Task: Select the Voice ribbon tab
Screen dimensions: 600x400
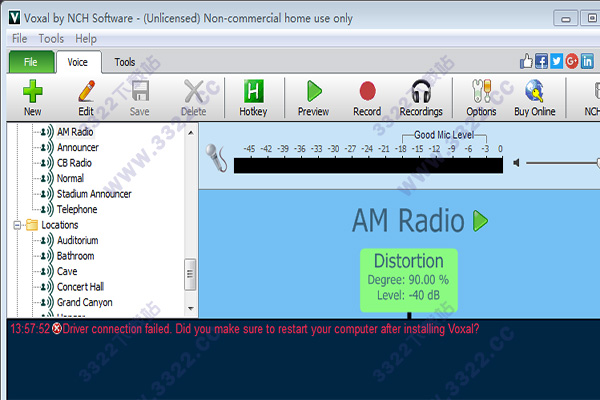Action: pyautogui.click(x=78, y=62)
